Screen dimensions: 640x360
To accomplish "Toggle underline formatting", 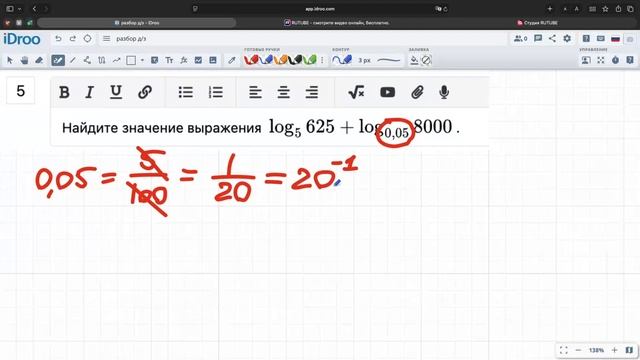I will [116, 92].
